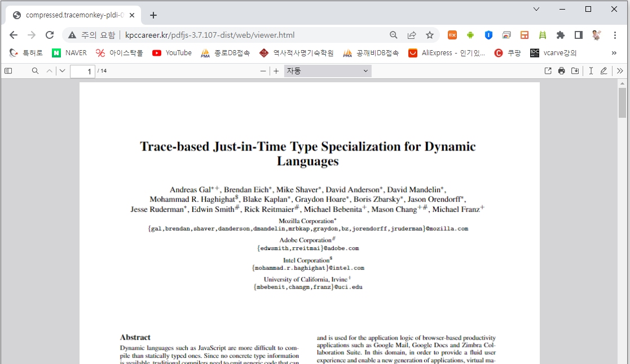Screen dimensions: 630x364
Task: Go forward in browser history
Action: click(x=32, y=35)
